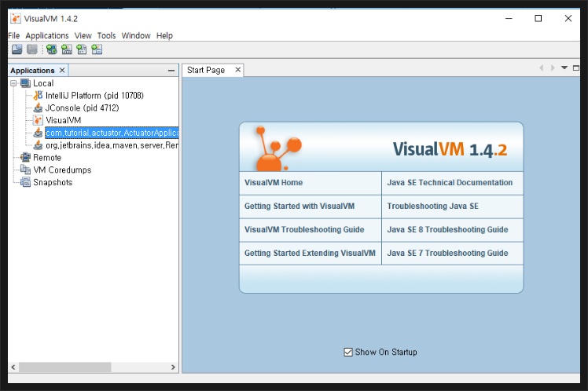Click the Snapshots icon in tree

(x=25, y=182)
